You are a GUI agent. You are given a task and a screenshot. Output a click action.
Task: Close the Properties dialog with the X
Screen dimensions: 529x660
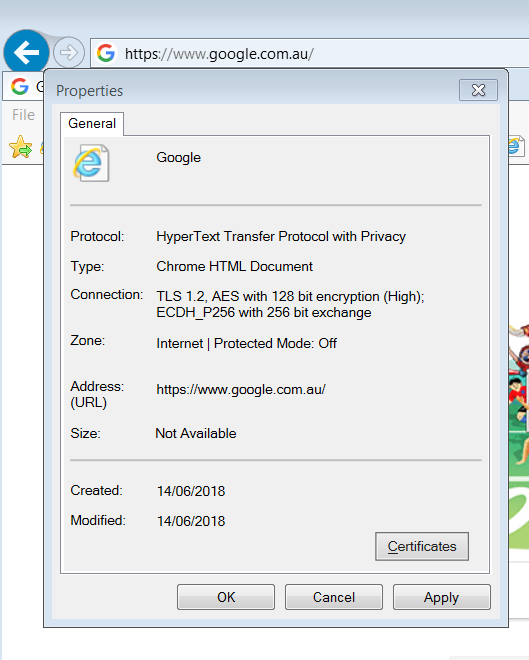pos(478,90)
